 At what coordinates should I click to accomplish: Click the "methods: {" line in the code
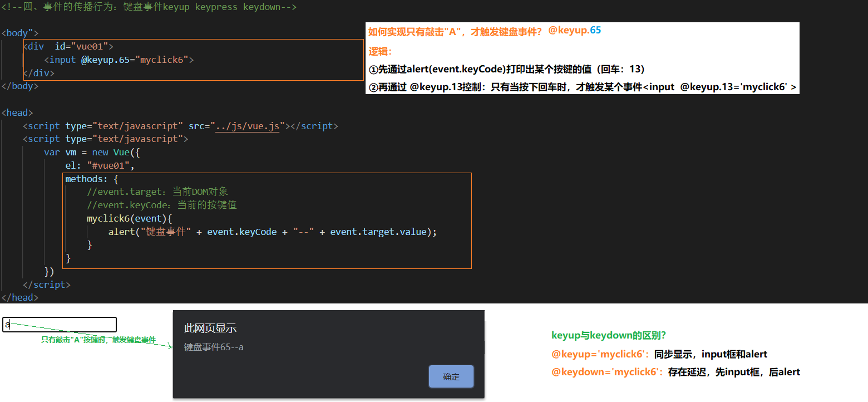[92, 179]
